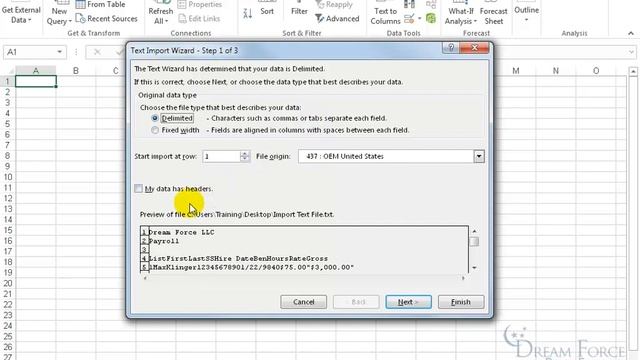This screenshot has height=360, width=640.
Task: Expand the formula bar chevron
Action: click(x=631, y=52)
